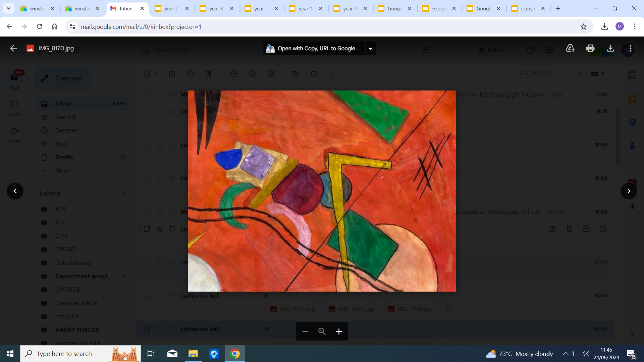644x362 pixels.
Task: Open preview more options menu
Action: pos(630,48)
